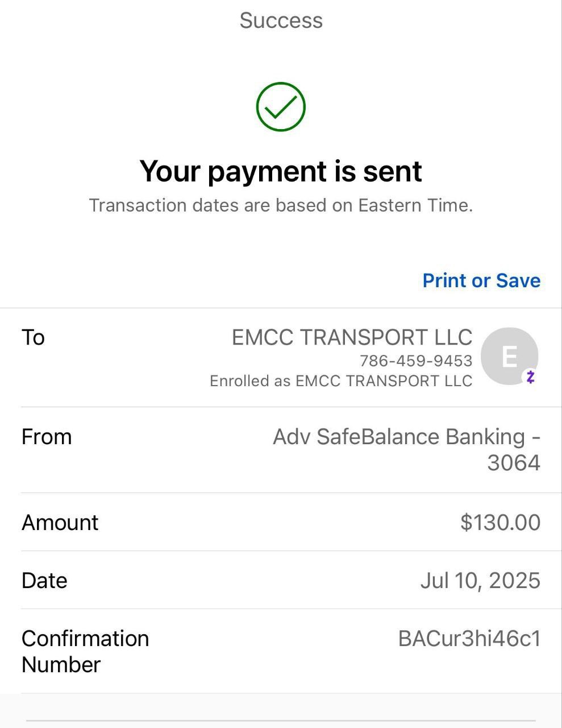Click the 'Confirmation Number' row label
This screenshot has height=728, width=562.
85,651
